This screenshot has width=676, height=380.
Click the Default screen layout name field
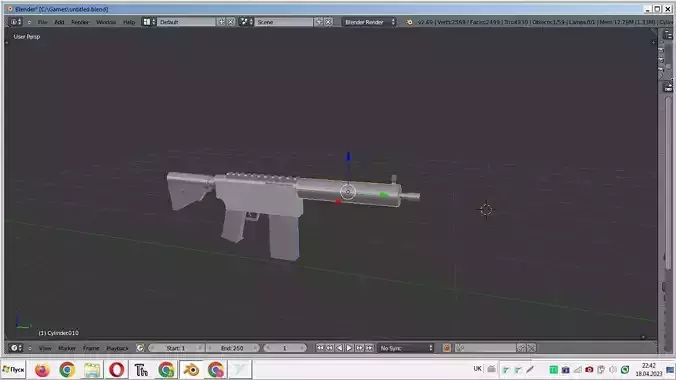pyautogui.click(x=186, y=22)
